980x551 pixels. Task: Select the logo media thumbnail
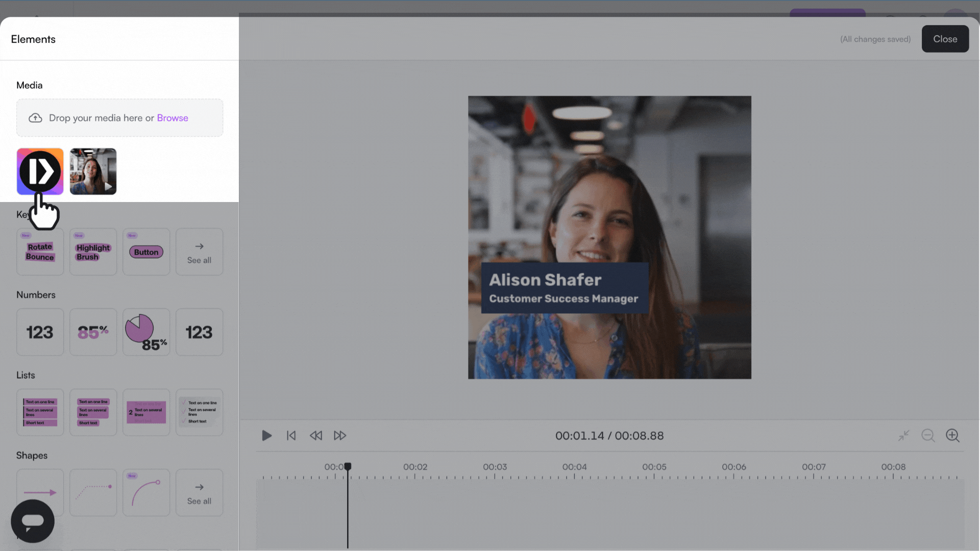coord(40,171)
